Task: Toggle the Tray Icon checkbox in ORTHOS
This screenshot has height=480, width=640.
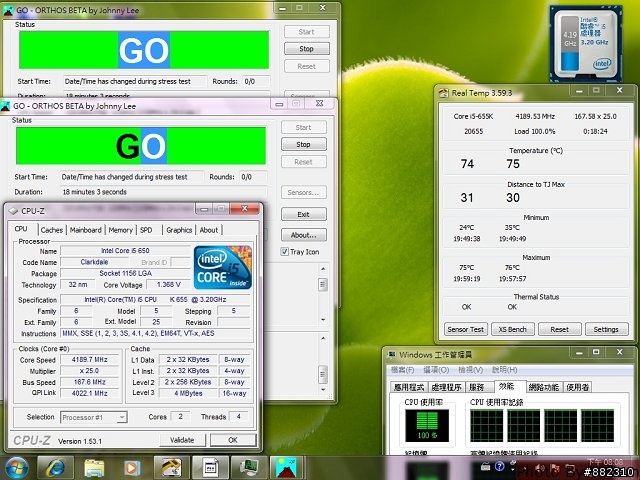Action: point(285,252)
